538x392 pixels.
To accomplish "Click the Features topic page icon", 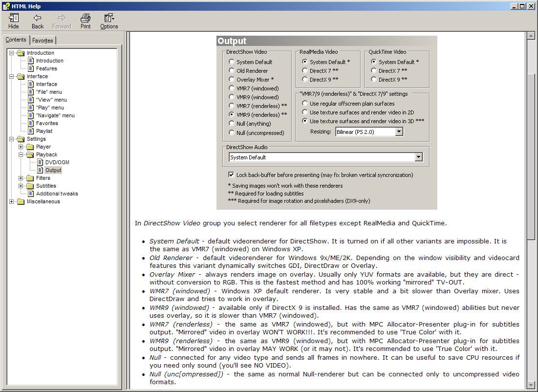I will [x=31, y=68].
